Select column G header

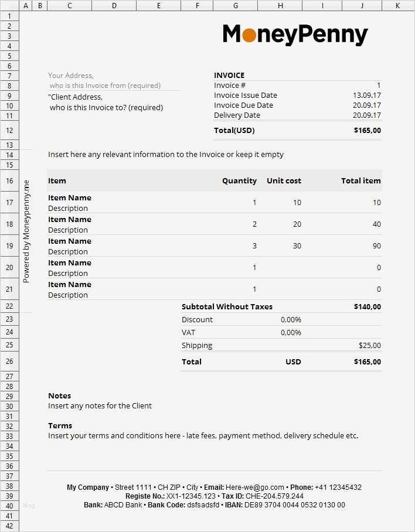pos(235,5)
